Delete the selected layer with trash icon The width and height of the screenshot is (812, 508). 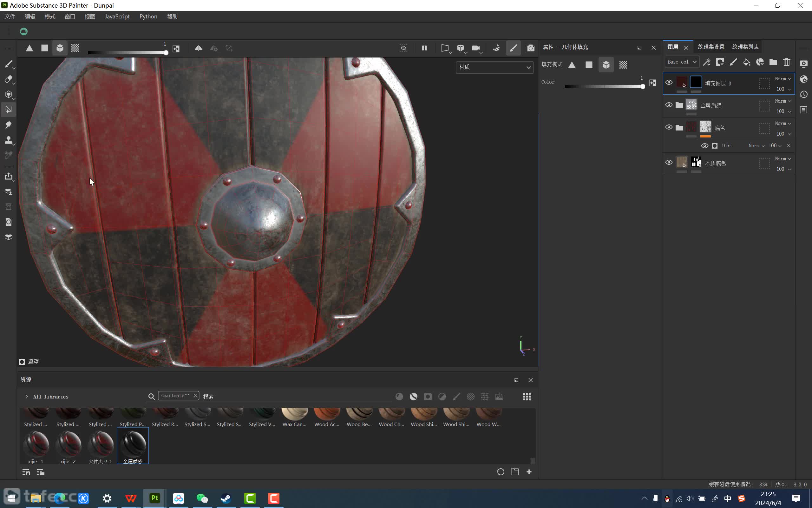point(787,62)
